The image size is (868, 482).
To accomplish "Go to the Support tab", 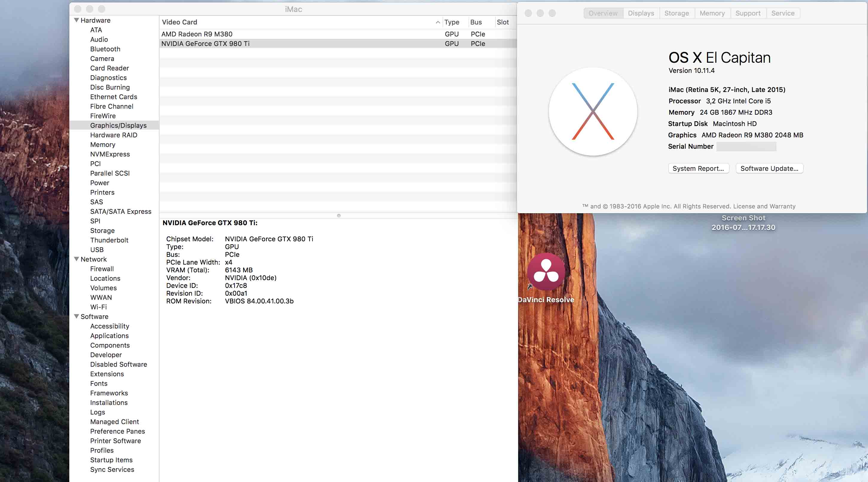I will point(748,13).
